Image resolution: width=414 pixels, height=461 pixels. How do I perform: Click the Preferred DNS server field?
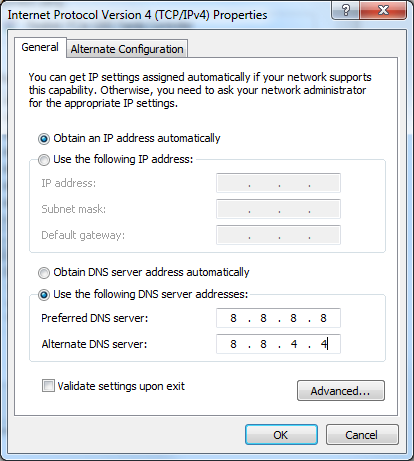pyautogui.click(x=278, y=318)
